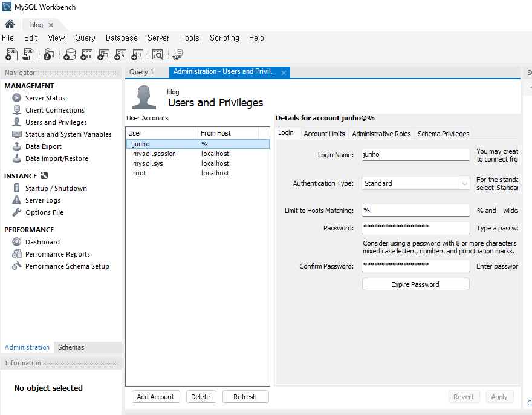Open Performance Reports

57,254
